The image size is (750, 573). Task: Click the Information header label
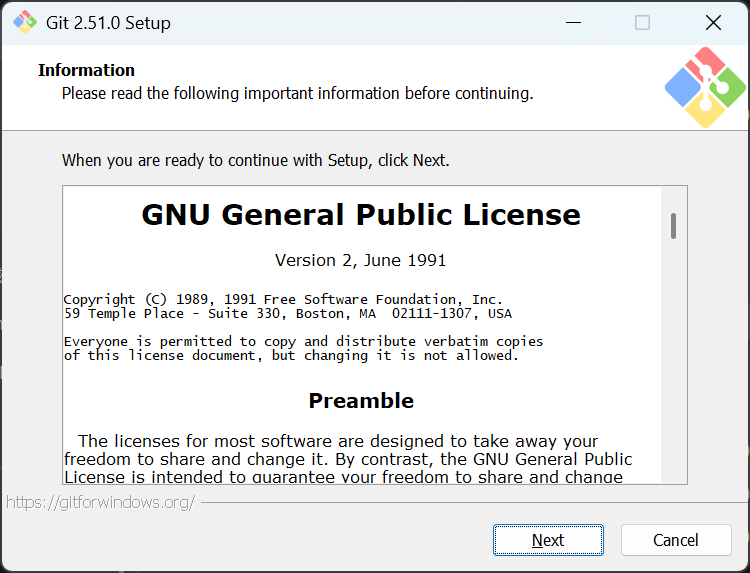pyautogui.click(x=87, y=70)
